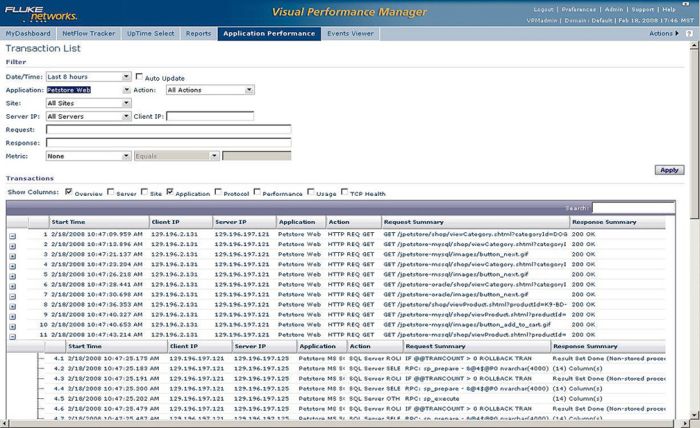Open the Date/Time Last 8 hours dropdown
The width and height of the screenshot is (700, 428).
click(x=88, y=77)
